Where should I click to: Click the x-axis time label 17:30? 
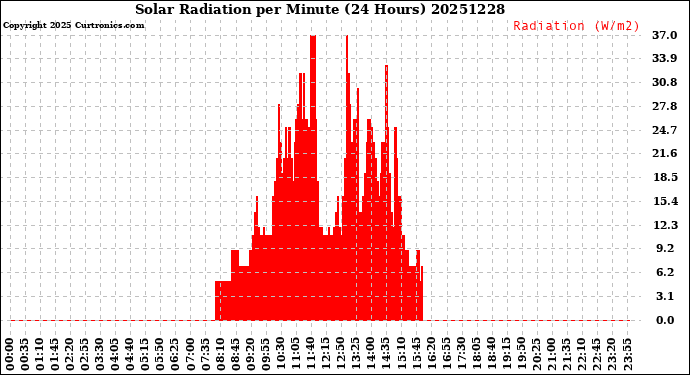coord(461,355)
